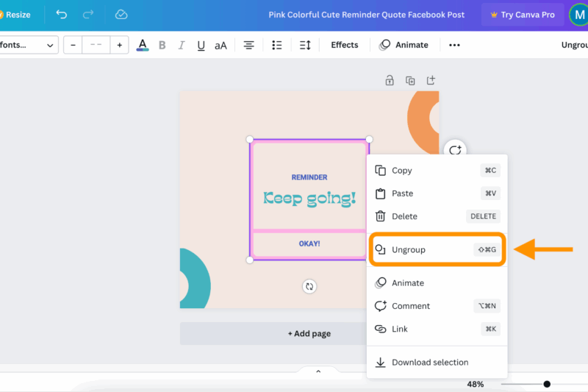Expand the fonts dropdown
588x392 pixels.
(28, 46)
